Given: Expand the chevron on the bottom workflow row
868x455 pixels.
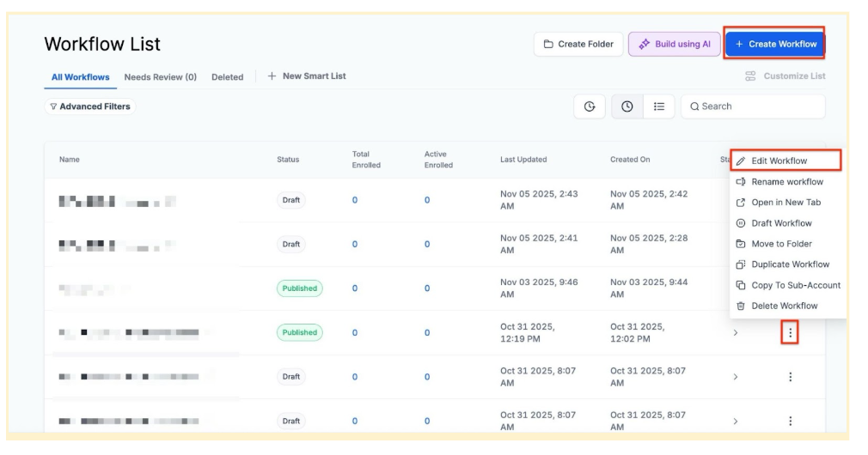Looking at the screenshot, I should pos(735,421).
